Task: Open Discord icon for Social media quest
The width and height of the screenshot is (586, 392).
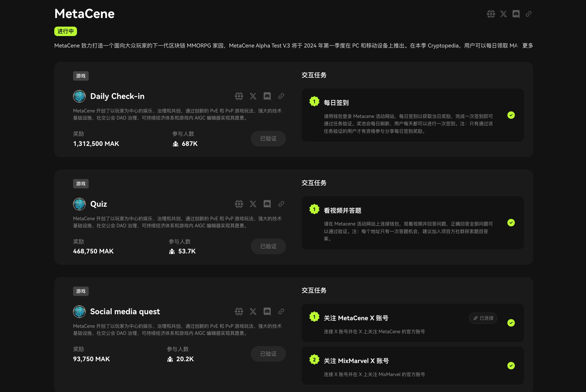Action: [267, 311]
